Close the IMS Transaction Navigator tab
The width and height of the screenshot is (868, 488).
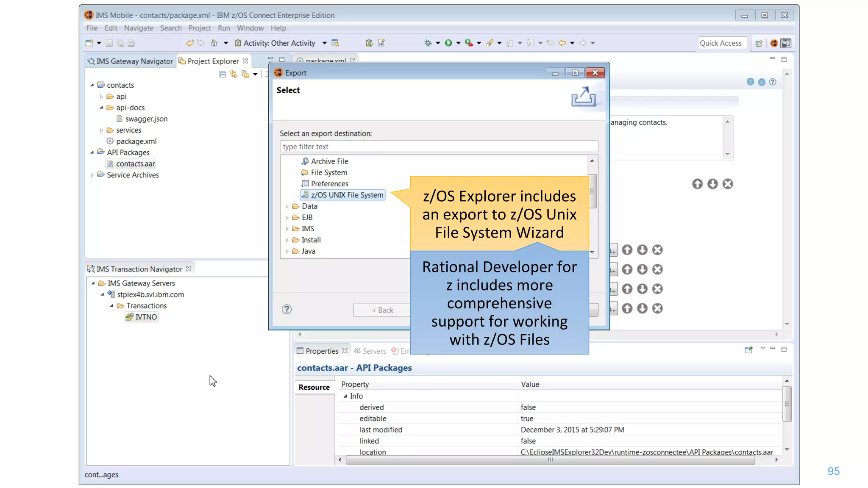(189, 269)
